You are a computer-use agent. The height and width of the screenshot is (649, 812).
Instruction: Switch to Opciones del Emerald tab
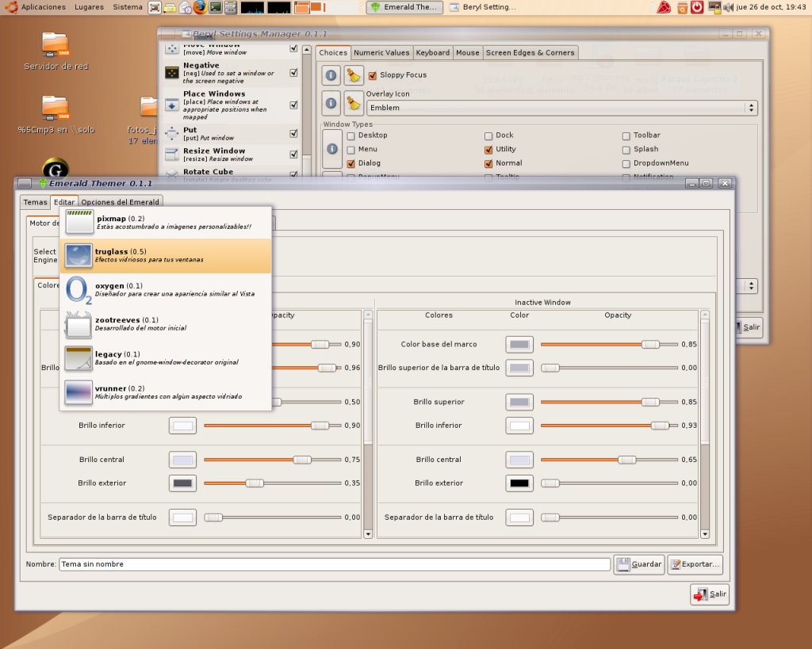(x=121, y=202)
